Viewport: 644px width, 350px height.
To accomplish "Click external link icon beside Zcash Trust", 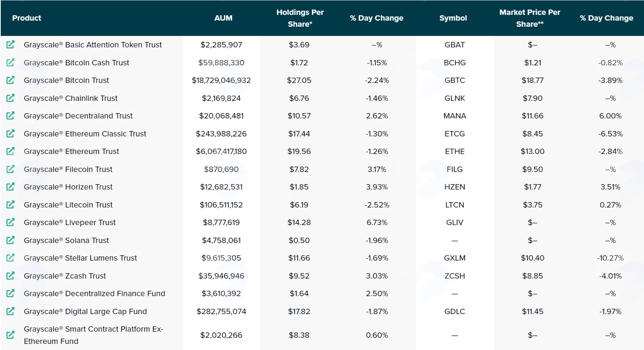I will click(x=11, y=275).
